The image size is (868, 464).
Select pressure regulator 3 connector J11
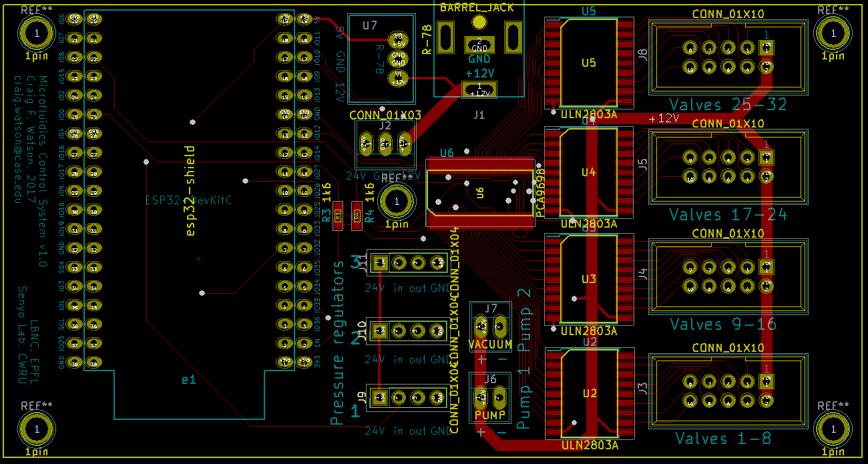click(x=409, y=262)
